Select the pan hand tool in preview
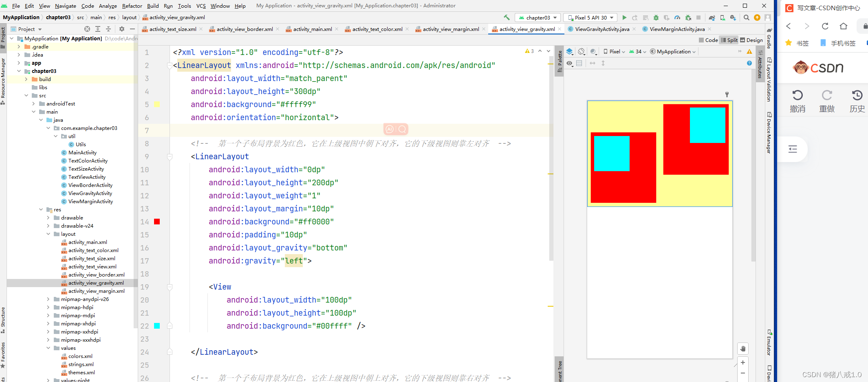Screen dimensions: 868x382 tap(743, 349)
